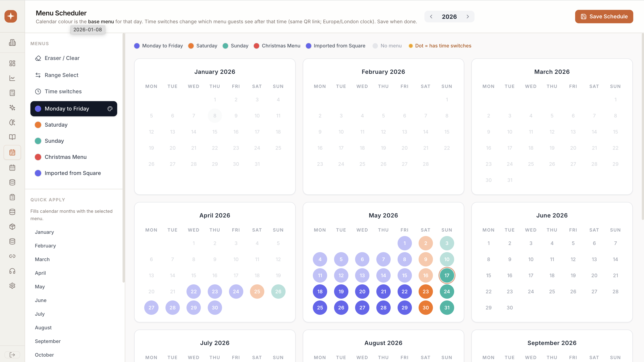The height and width of the screenshot is (362, 644).
Task: Click the teal Sunday color dot in sidebar
Action: tap(38, 141)
